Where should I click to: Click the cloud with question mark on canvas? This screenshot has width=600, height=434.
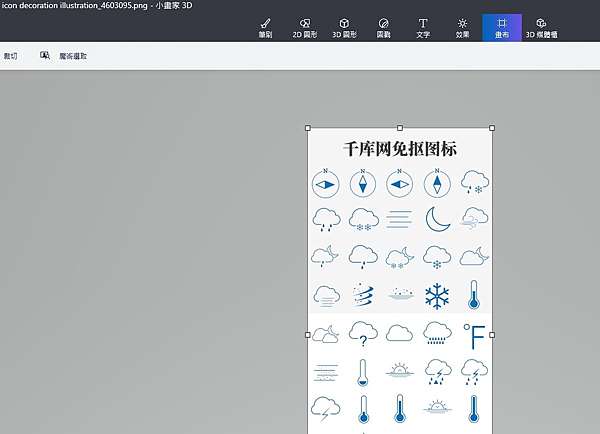coord(363,333)
